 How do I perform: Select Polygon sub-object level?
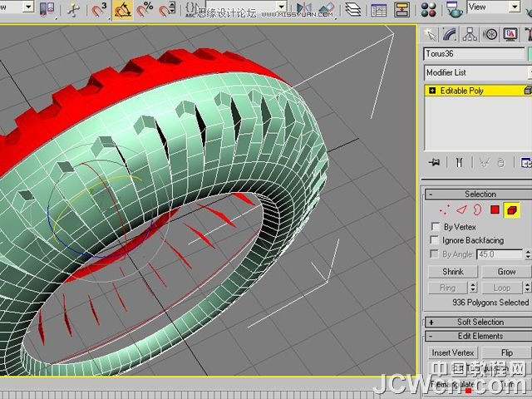pyautogui.click(x=495, y=210)
